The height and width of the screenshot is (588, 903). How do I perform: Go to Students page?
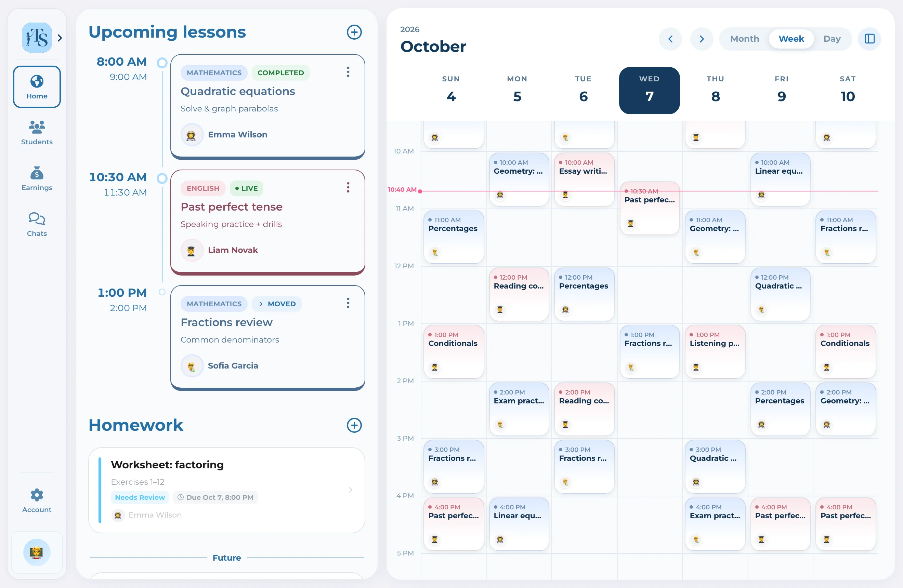[x=37, y=132]
